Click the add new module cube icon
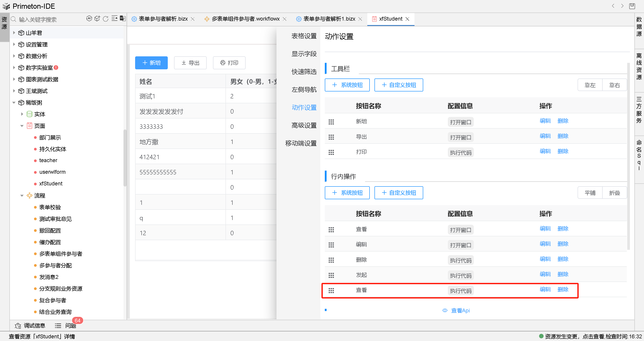The image size is (644, 341). 97,19
